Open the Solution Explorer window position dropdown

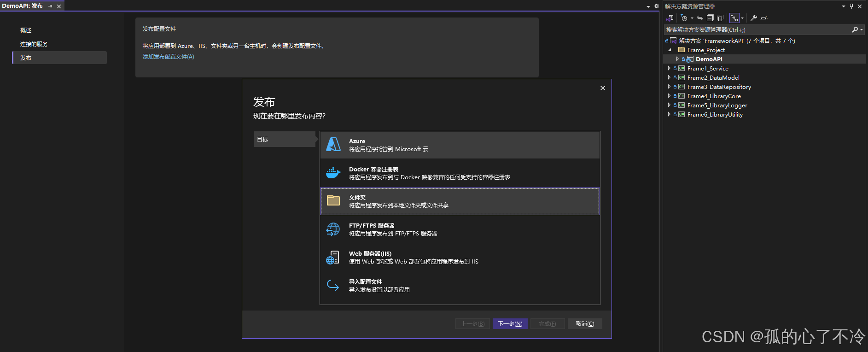[x=844, y=6]
